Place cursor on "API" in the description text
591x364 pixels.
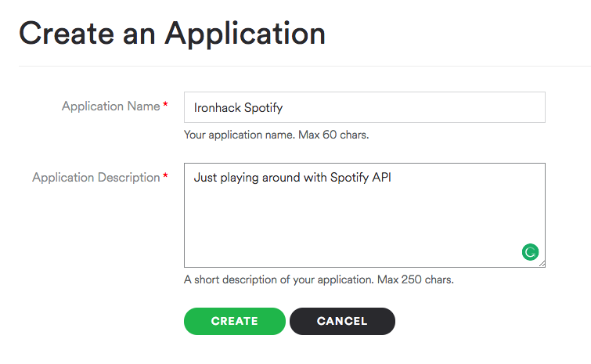(x=381, y=178)
